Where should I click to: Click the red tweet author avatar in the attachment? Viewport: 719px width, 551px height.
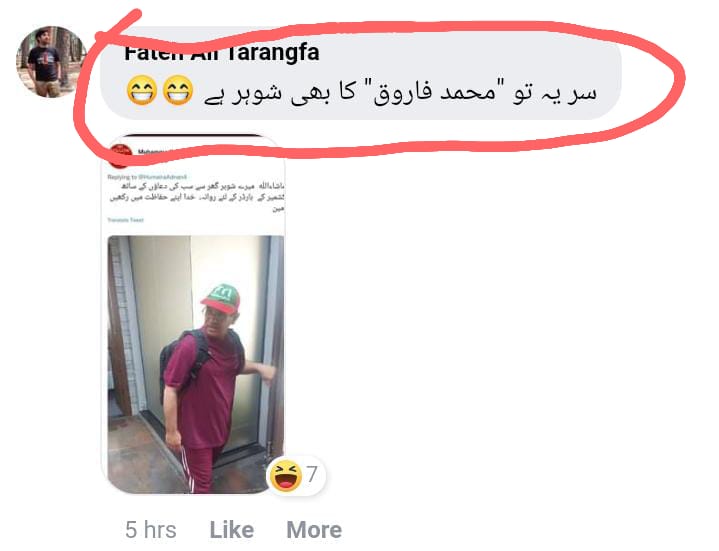pos(120,155)
